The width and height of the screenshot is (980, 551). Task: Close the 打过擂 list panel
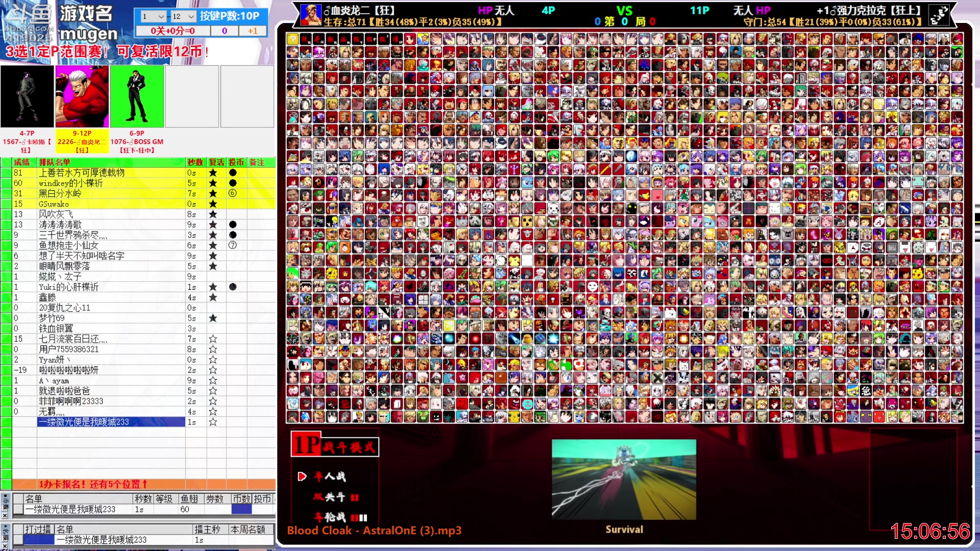5,546
